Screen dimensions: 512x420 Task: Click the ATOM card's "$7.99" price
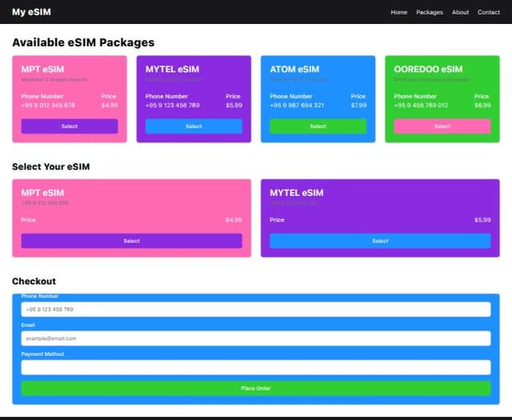click(x=358, y=105)
